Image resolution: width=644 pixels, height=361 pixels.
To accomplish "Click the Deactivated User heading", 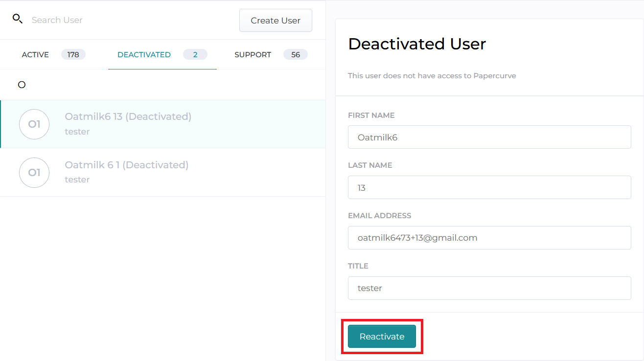I will [x=417, y=44].
